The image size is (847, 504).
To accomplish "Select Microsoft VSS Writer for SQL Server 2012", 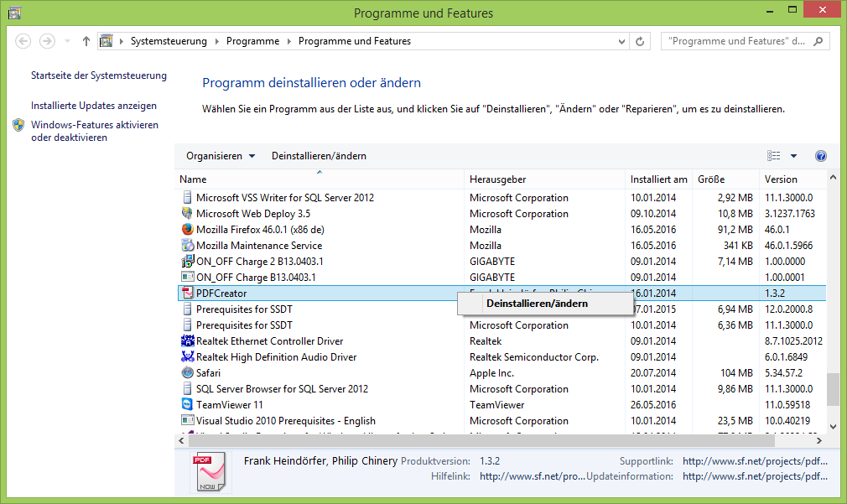I will click(501, 198).
